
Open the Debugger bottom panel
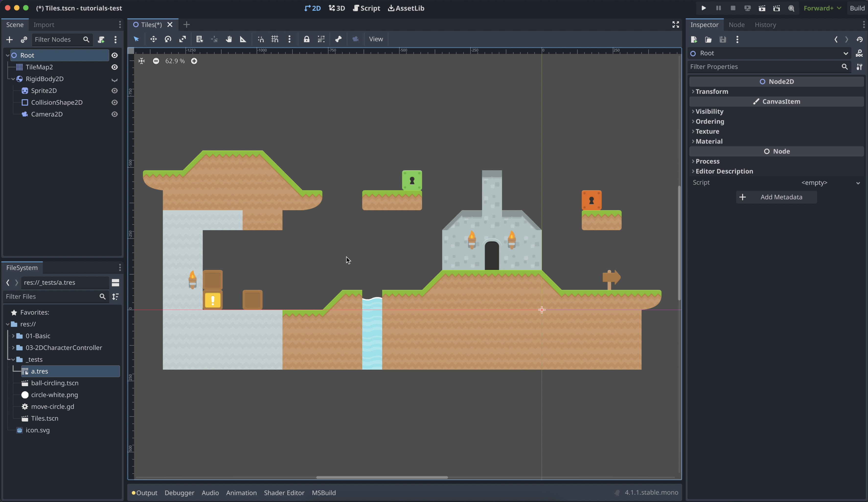[180, 493]
